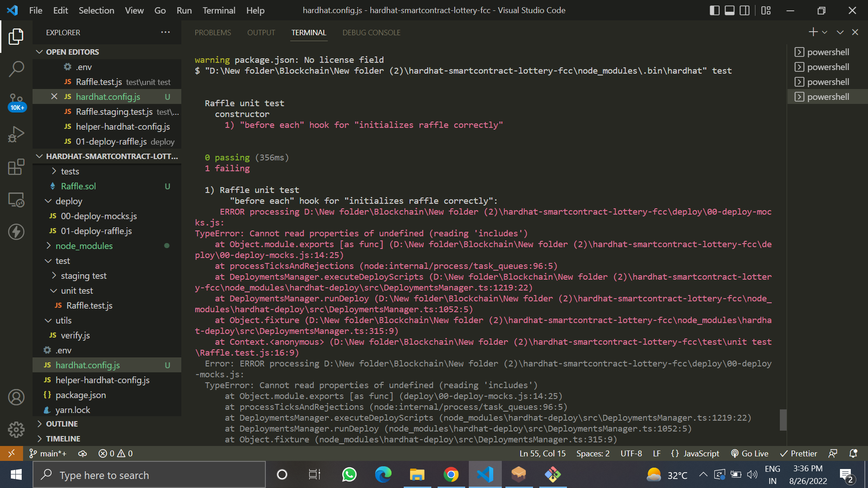Viewport: 868px width, 488px height.
Task: Open the Accounts icon in activity bar
Action: (16, 397)
